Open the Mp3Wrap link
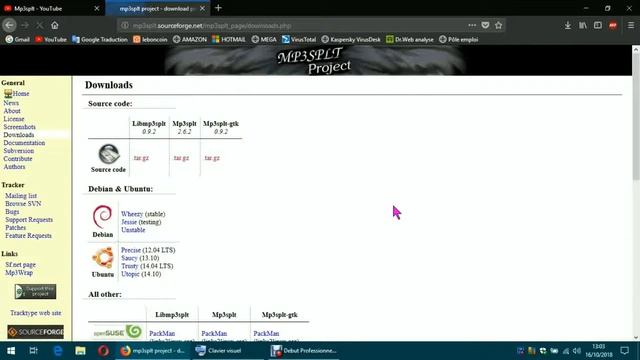This screenshot has height=360, width=640. click(19, 273)
